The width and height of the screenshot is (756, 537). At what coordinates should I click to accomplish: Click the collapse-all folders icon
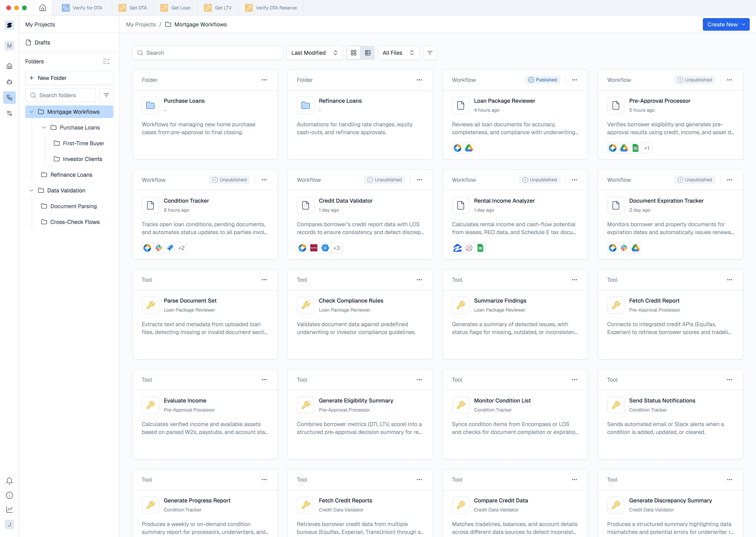tap(106, 62)
